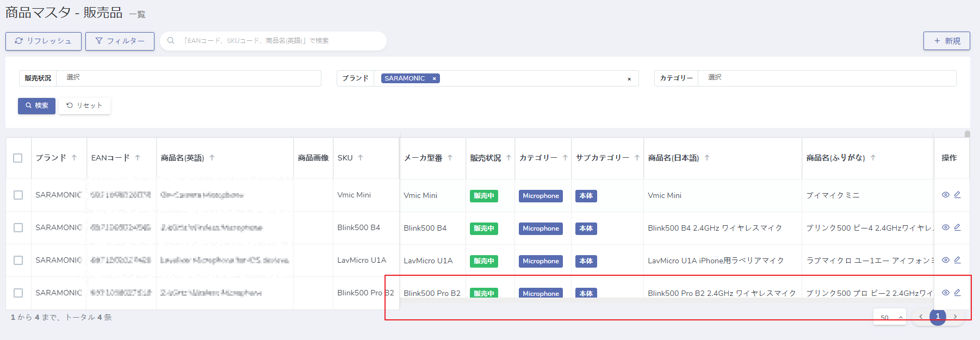
Task: Edit Blink500 B4 with the pencil icon
Action: tap(957, 227)
